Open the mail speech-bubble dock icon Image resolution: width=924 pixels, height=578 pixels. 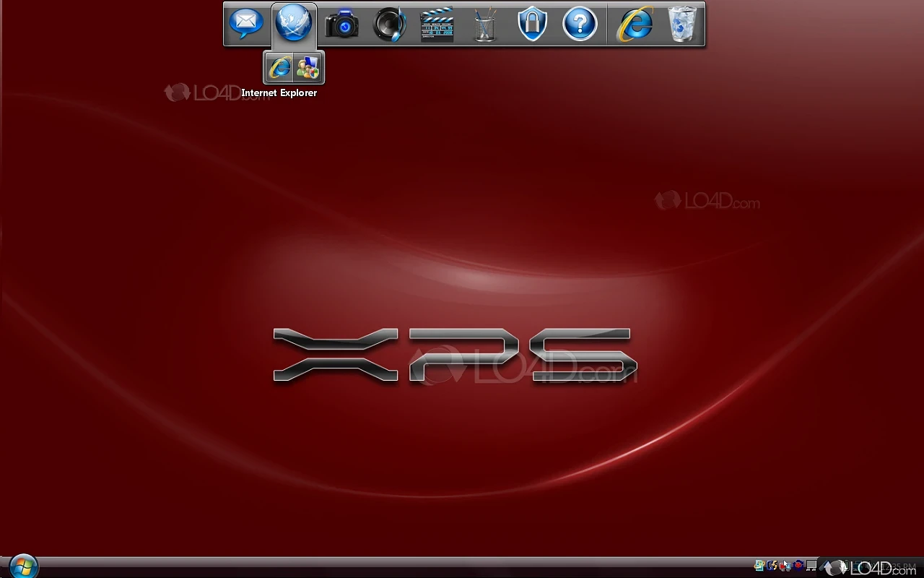tap(246, 24)
